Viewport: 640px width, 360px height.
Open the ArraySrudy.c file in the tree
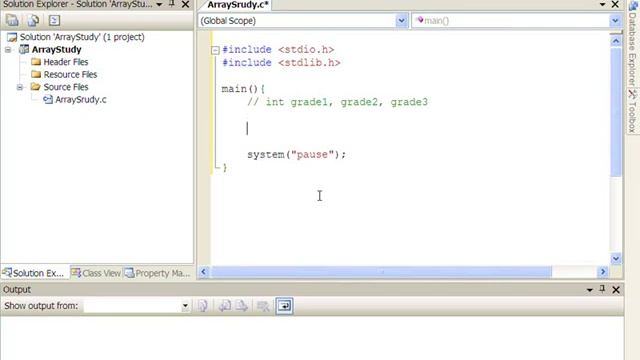coord(80,100)
